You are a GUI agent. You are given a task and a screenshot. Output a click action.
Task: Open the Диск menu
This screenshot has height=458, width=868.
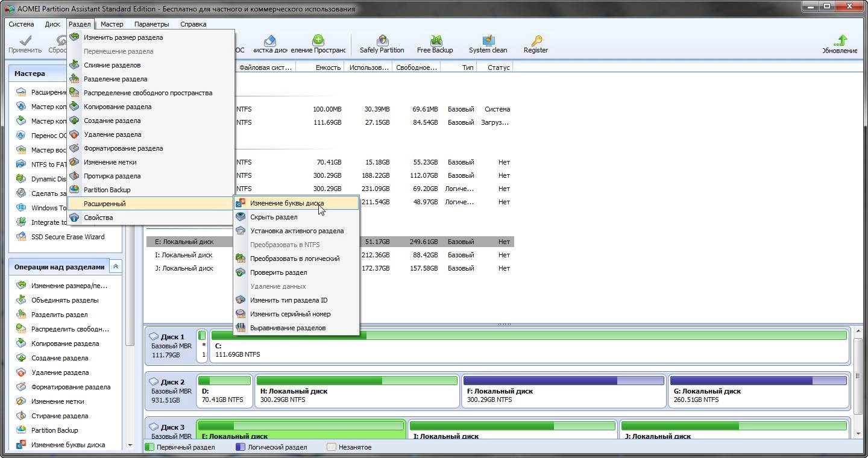(x=52, y=24)
